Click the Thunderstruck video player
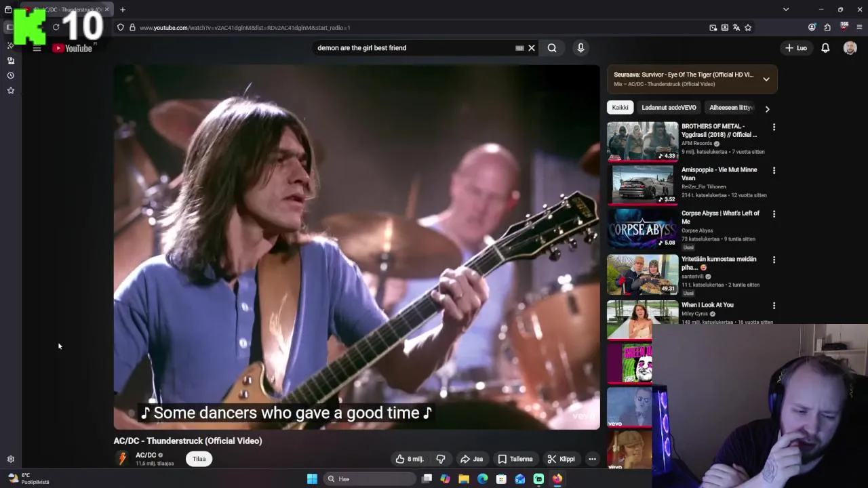This screenshot has height=488, width=868. click(357, 247)
